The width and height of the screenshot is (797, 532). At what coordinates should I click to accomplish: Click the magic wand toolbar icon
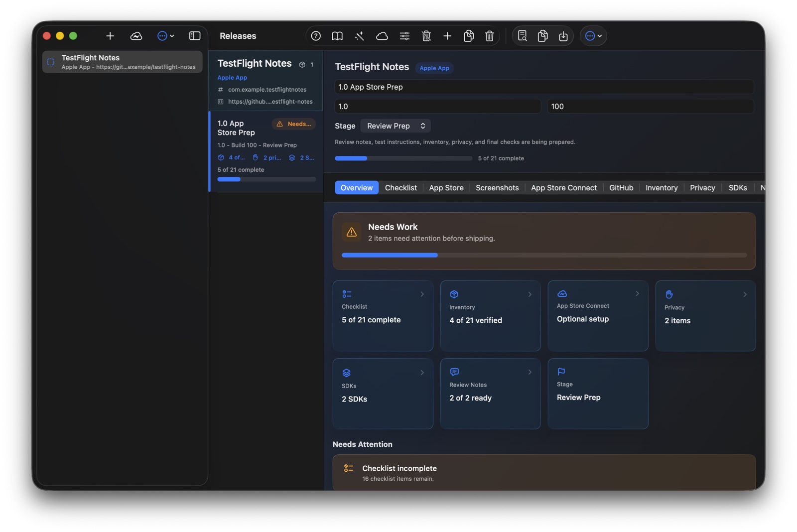point(359,36)
